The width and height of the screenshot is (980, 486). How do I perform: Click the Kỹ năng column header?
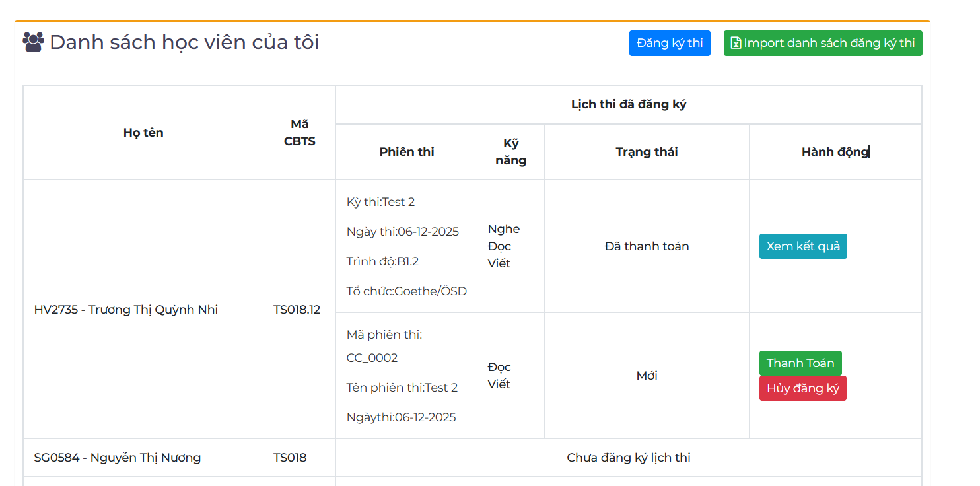pos(510,152)
